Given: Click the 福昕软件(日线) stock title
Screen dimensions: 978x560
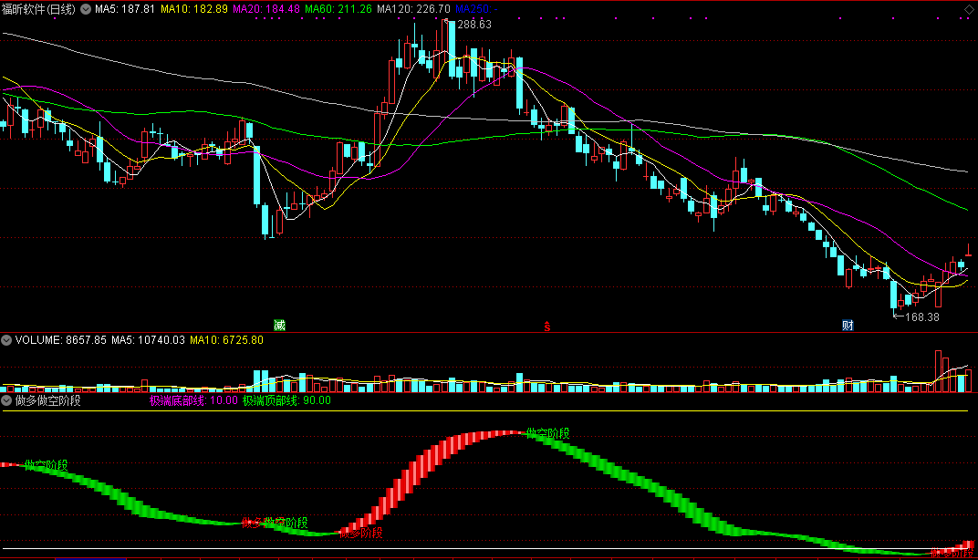Looking at the screenshot, I should coord(38,9).
